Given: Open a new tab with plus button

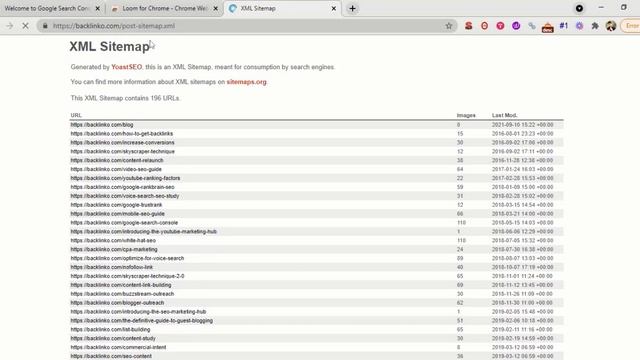Looking at the screenshot, I should coord(352,8).
